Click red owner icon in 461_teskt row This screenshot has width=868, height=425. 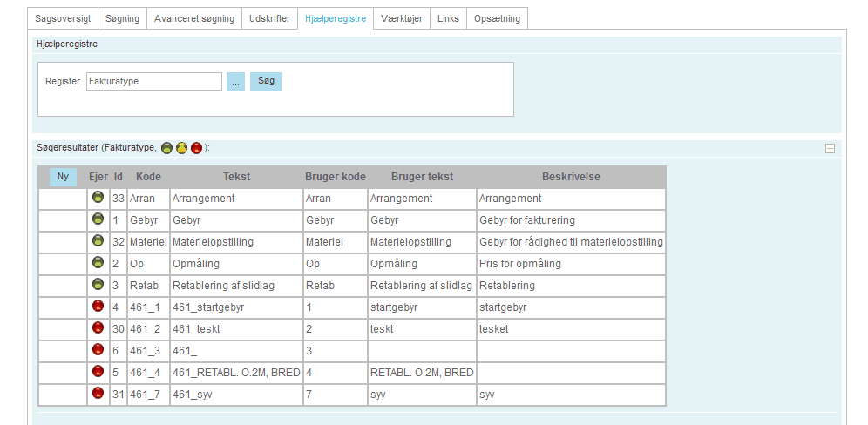(x=98, y=328)
